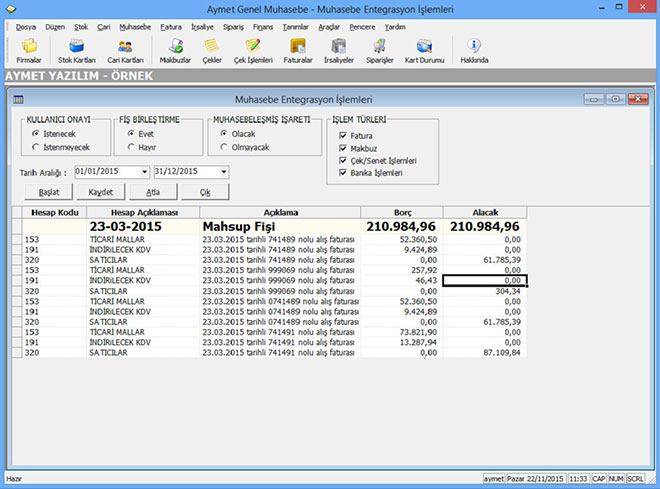Toggle Çek/Senet İşlemleri checkbox
The width and height of the screenshot is (660, 489).
coord(343,160)
